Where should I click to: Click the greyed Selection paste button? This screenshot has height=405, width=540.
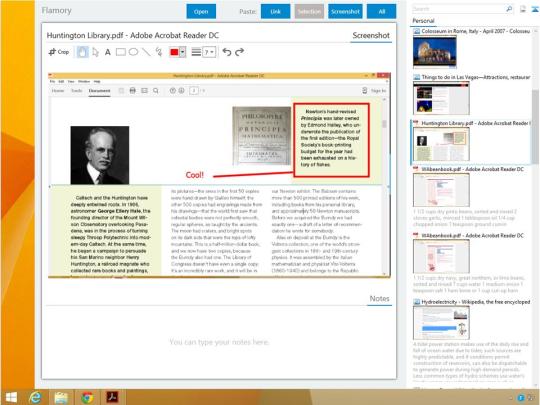[x=309, y=11]
